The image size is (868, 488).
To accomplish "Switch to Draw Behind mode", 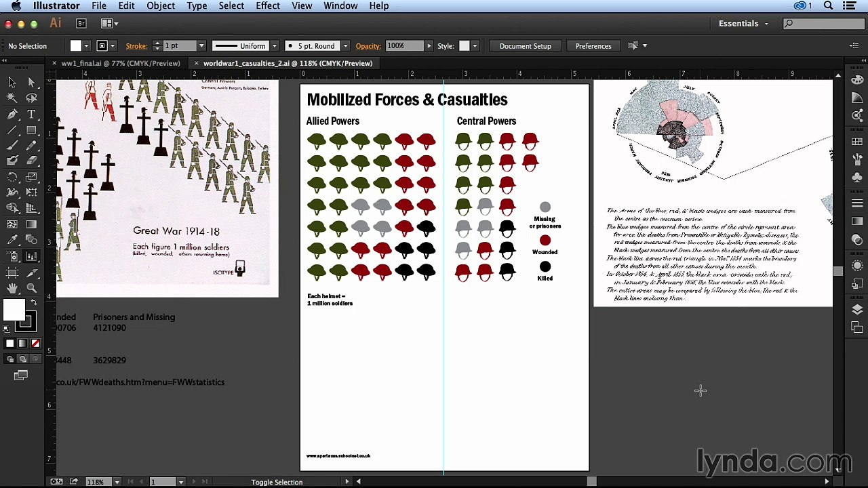I will (23, 359).
